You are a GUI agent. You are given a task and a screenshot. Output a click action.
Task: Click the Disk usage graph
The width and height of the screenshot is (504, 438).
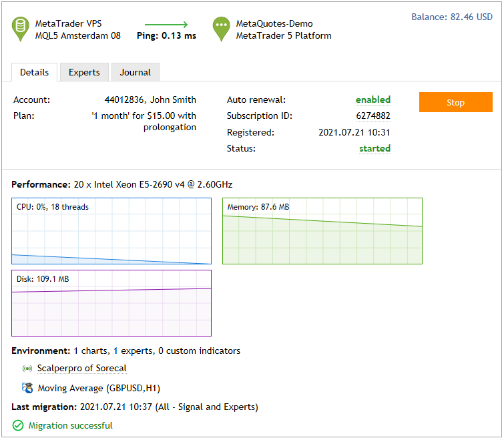pos(111,303)
